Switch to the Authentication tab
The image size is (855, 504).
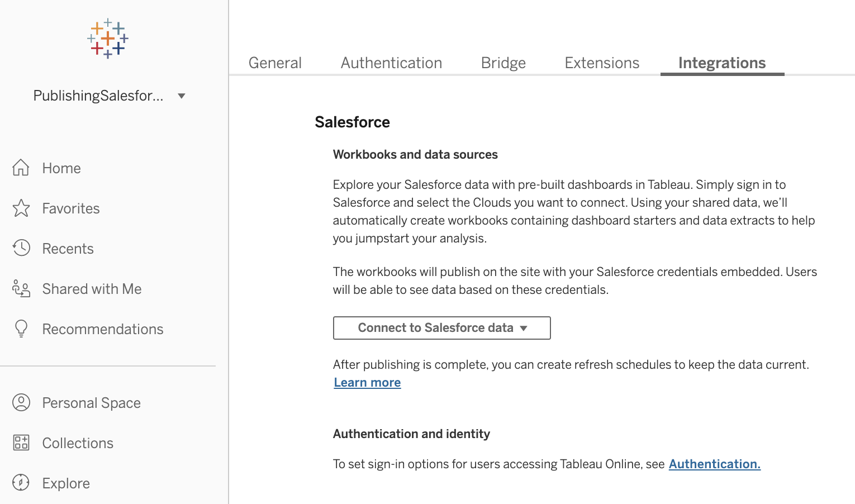coord(391,63)
